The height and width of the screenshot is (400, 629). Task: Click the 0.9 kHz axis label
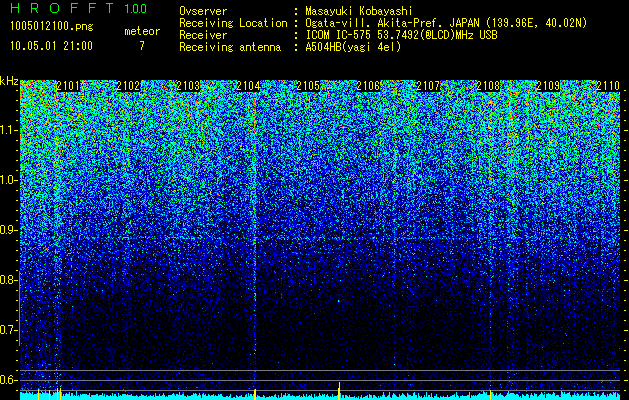click(x=9, y=230)
